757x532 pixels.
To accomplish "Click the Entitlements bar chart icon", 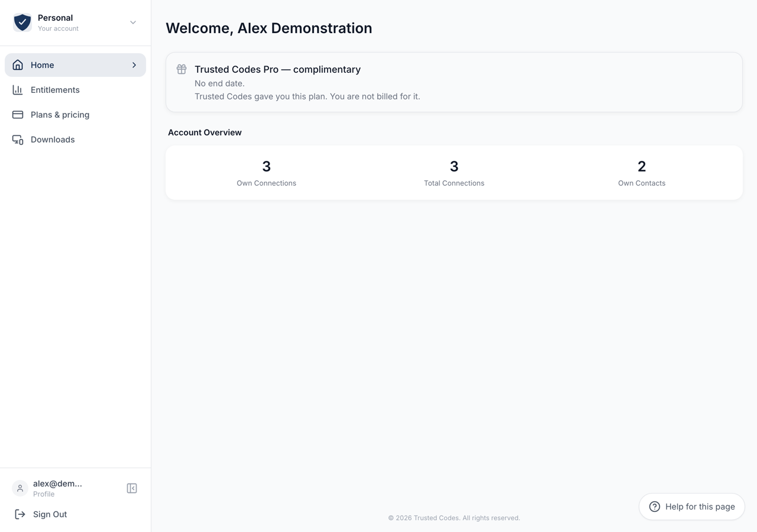I will pos(18,90).
